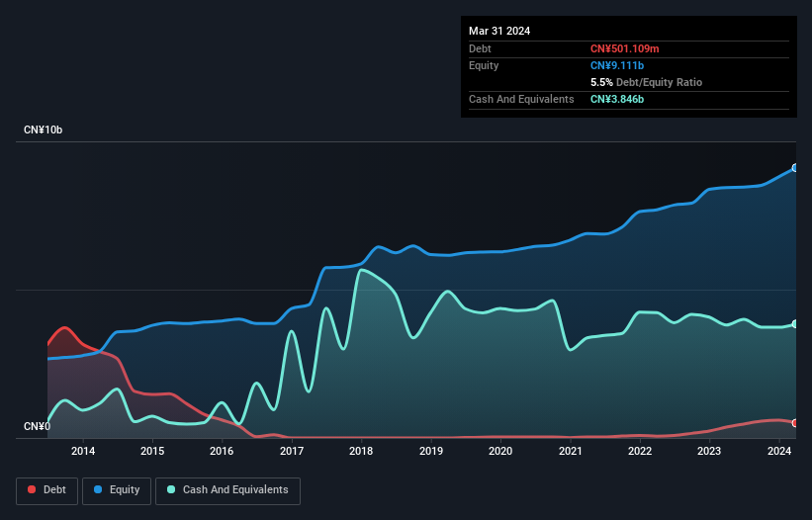Click the Equity row label in tooltip
Image resolution: width=812 pixels, height=520 pixels.
(484, 65)
